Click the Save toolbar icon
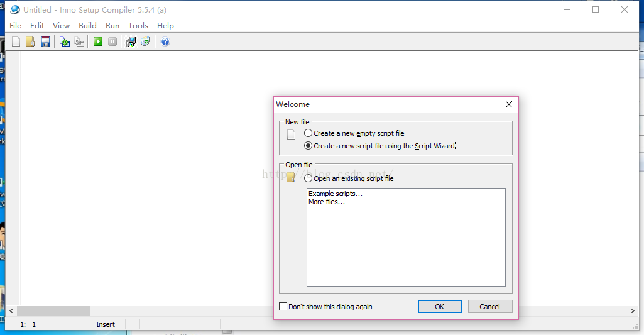Image resolution: width=644 pixels, height=335 pixels. pyautogui.click(x=45, y=41)
